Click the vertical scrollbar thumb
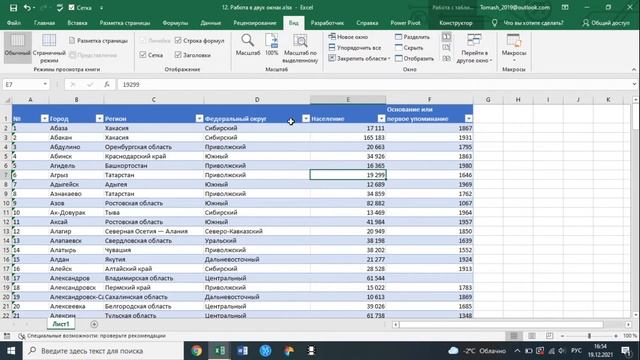Screen dimensions: 640x360 pos(635,117)
